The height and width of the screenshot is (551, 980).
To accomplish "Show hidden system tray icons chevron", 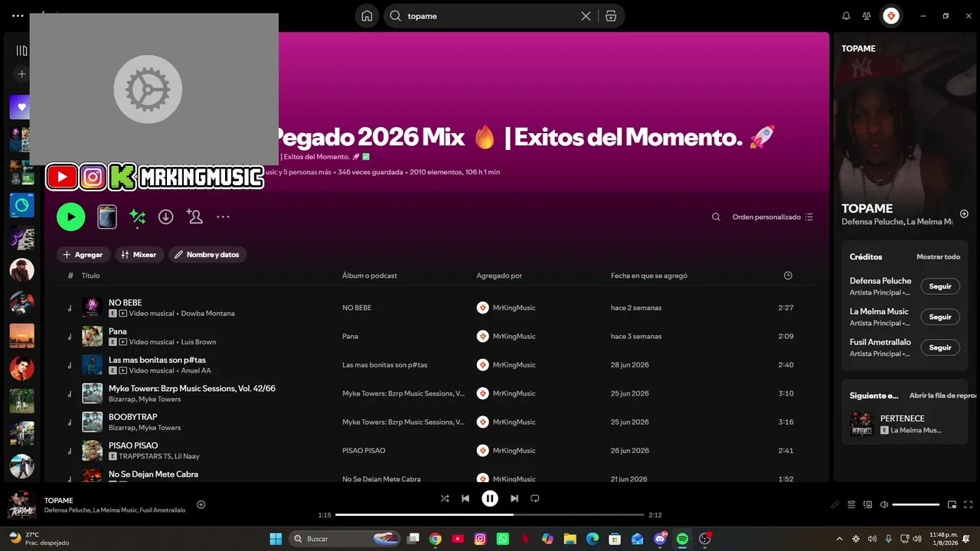I will pos(839,539).
